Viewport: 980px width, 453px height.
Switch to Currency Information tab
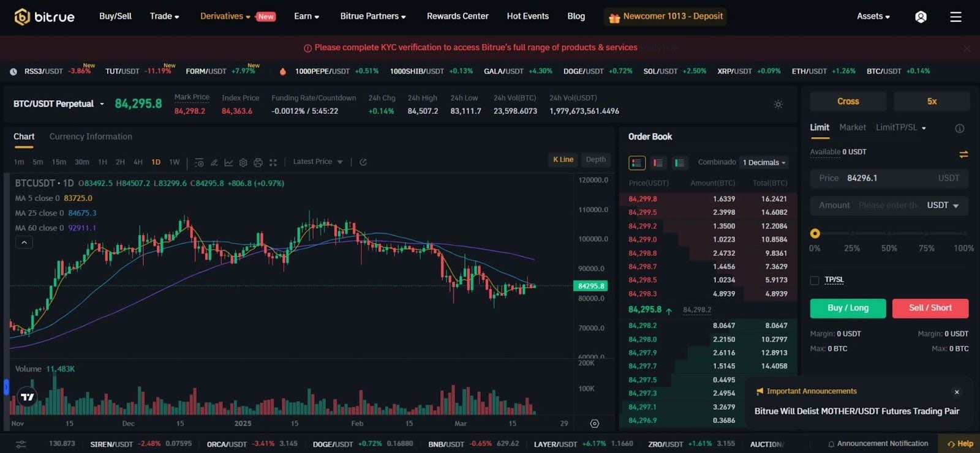[91, 137]
